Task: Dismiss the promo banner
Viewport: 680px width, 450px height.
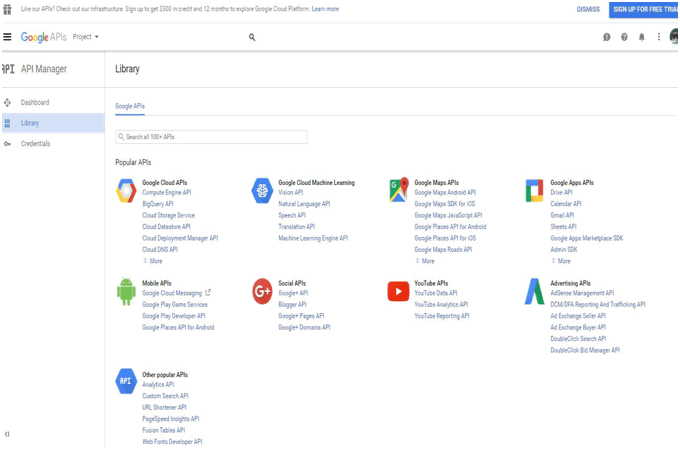Action: pos(588,9)
